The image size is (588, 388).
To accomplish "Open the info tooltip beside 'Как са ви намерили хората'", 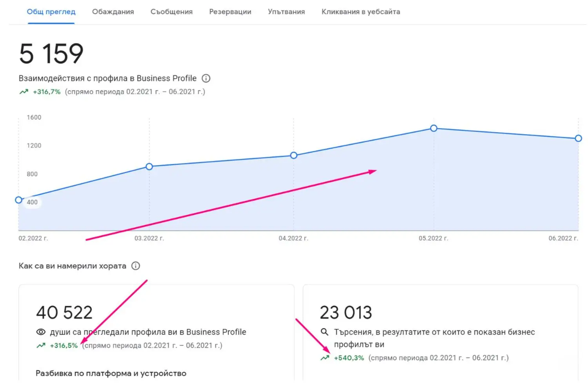I will click(x=135, y=266).
